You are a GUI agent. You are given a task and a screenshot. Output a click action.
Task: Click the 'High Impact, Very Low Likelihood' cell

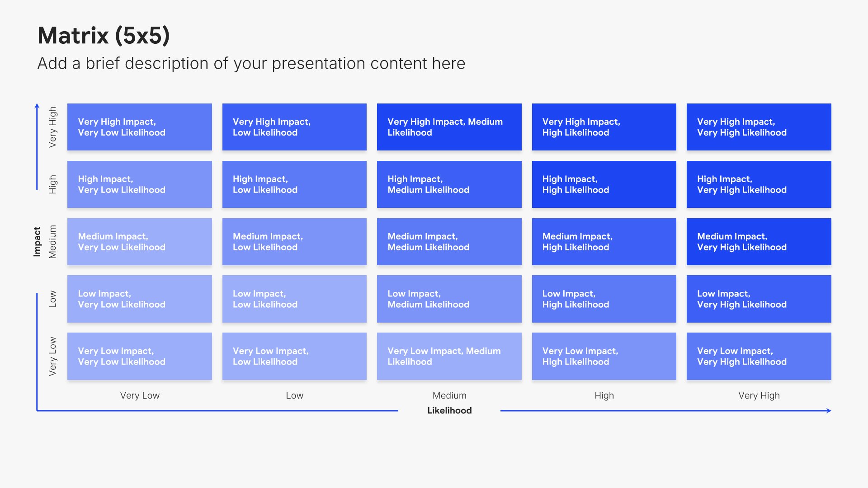coord(140,184)
